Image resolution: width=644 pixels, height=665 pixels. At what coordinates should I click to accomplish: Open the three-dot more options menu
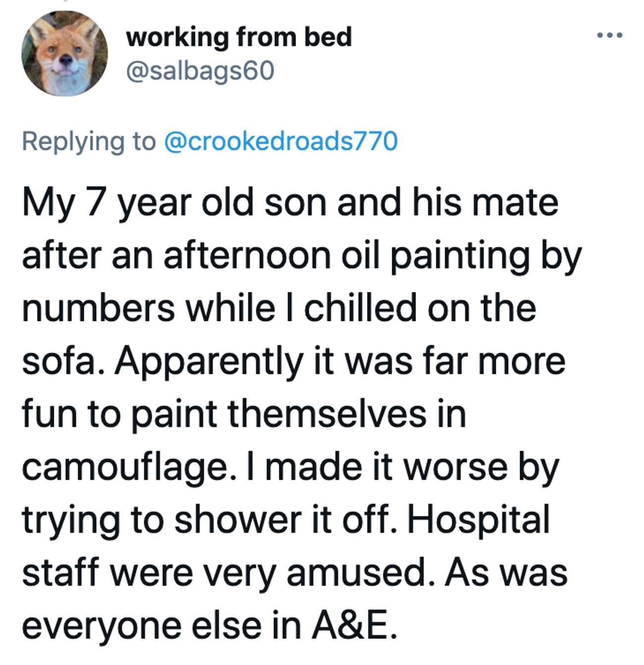click(609, 36)
